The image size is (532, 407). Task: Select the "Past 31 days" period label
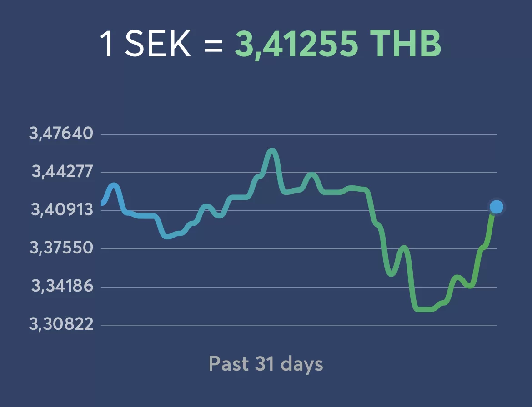pos(266,364)
